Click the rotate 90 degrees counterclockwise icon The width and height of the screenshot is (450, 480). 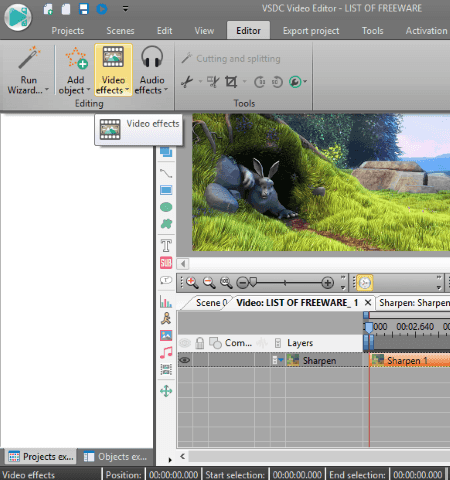click(x=277, y=82)
